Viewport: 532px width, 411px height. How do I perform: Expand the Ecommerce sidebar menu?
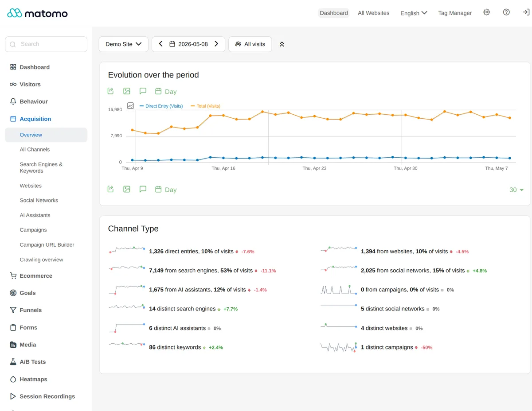(x=46, y=276)
